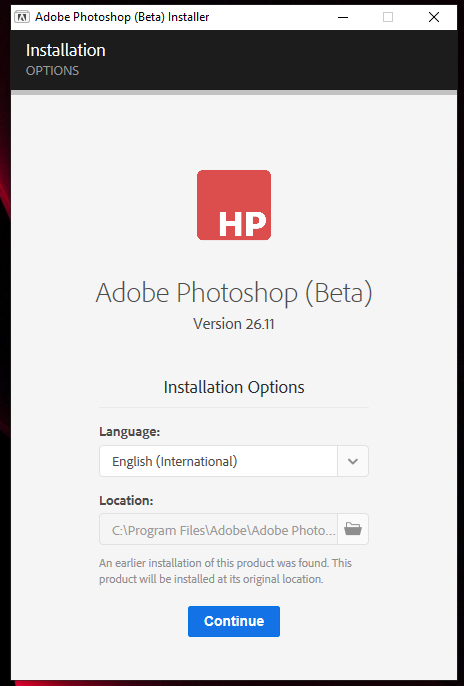Open the English (International) combo box
Viewport: 464px width, 686px height.
(234, 461)
